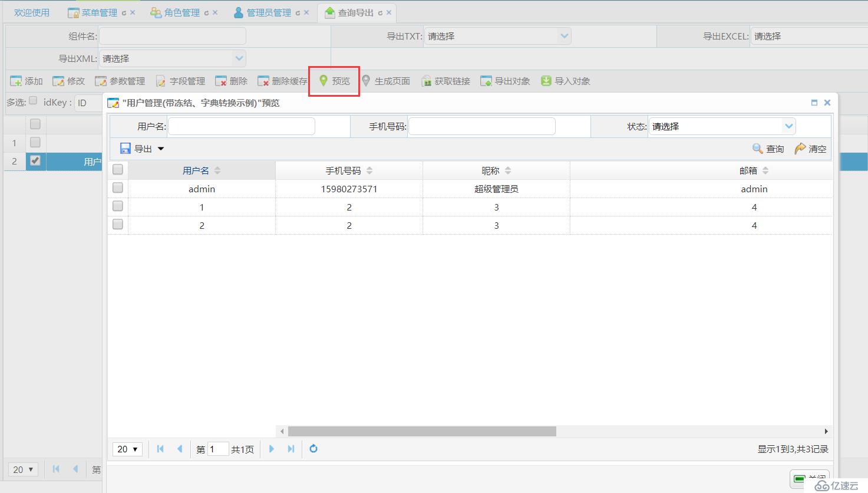Click 获取链接 get link button

(x=445, y=81)
